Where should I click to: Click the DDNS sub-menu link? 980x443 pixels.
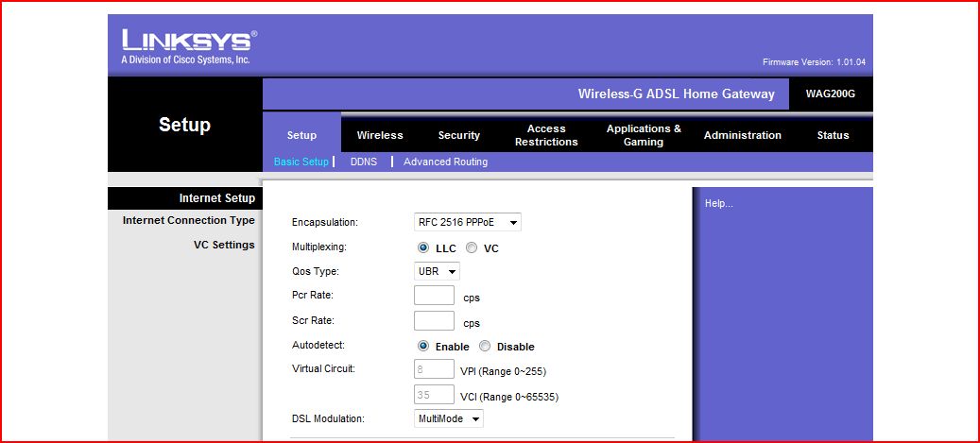tap(364, 162)
